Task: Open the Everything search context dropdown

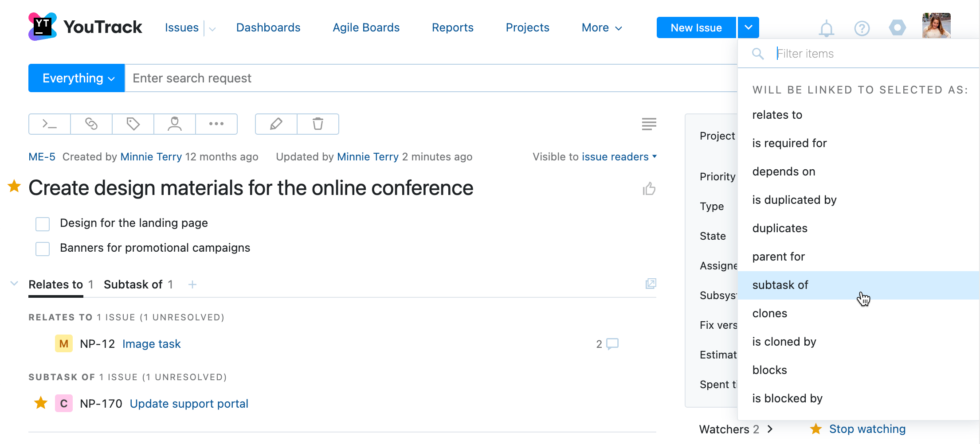Action: coord(76,78)
